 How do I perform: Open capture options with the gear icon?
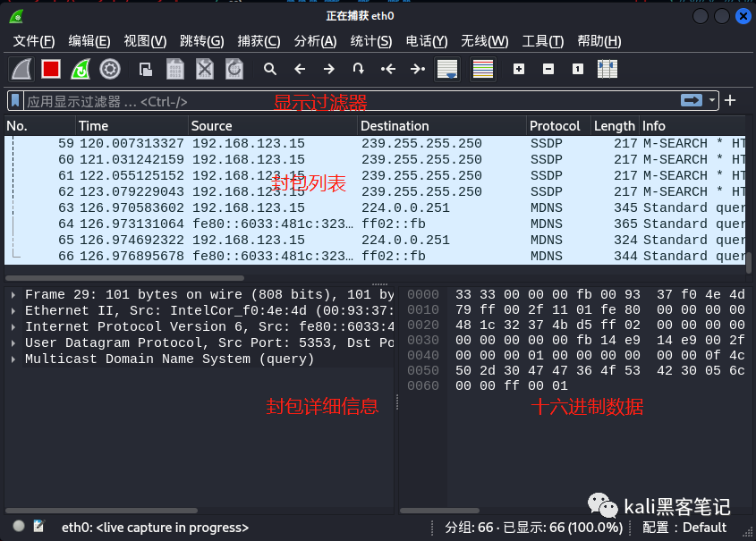pyautogui.click(x=110, y=70)
